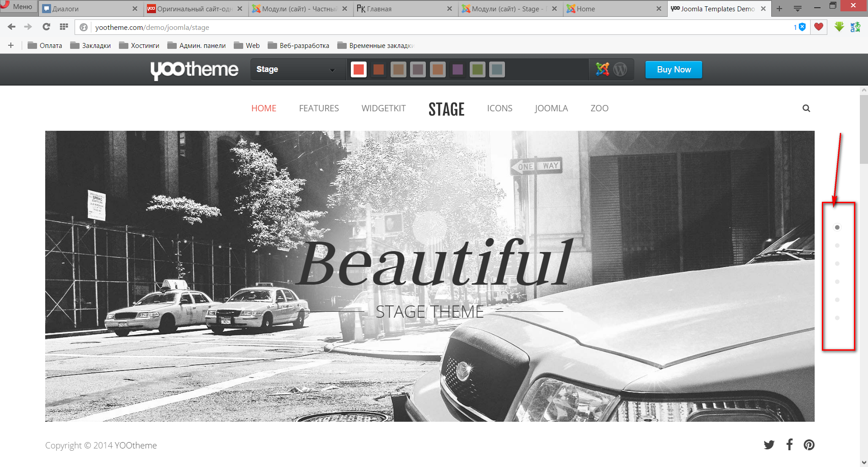Image resolution: width=868 pixels, height=467 pixels.
Task: Choose the purple color style swatch
Action: coord(458,70)
